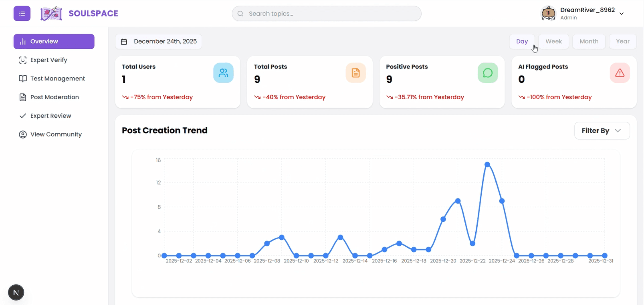The image size is (644, 305).
Task: Select View Community link
Action: coord(54,134)
